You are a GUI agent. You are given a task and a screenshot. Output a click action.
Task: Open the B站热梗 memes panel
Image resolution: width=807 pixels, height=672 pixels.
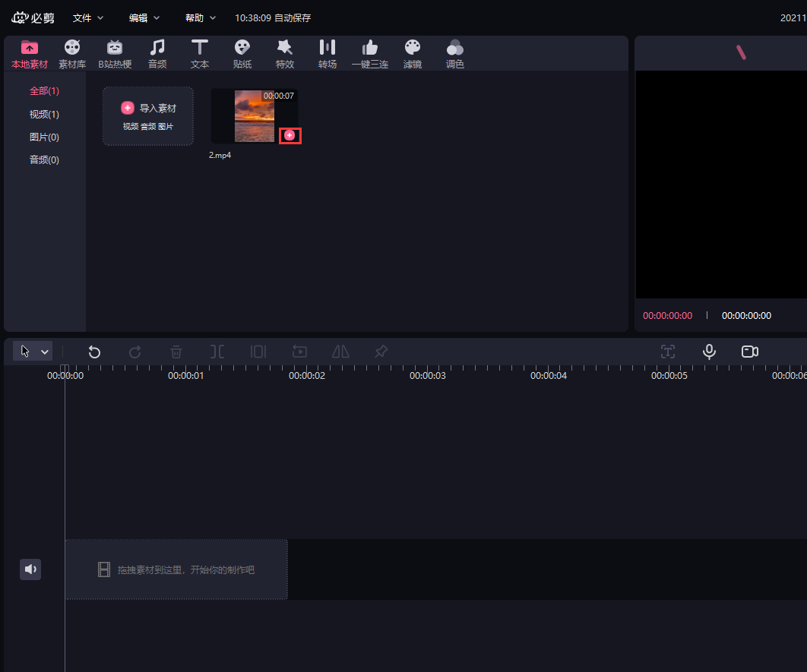point(115,54)
